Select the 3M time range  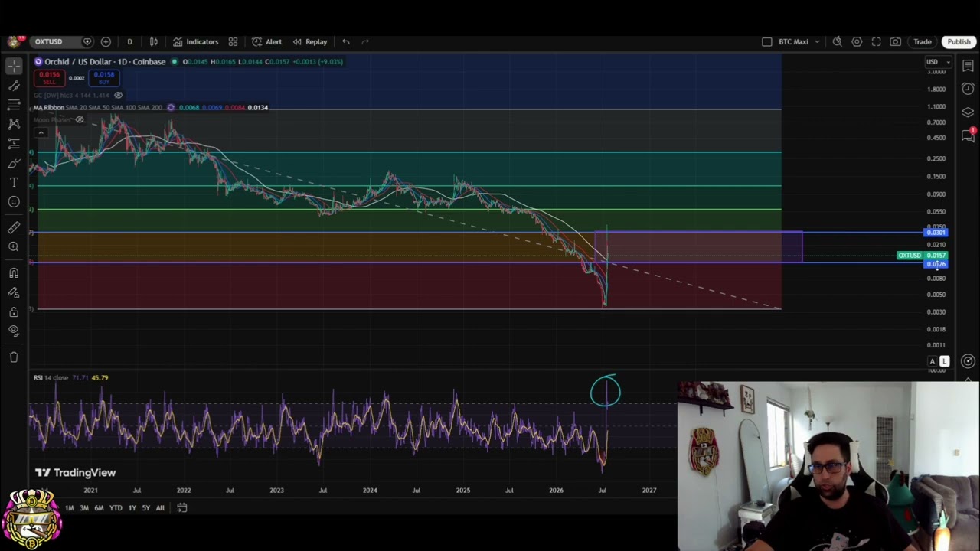[x=83, y=507]
